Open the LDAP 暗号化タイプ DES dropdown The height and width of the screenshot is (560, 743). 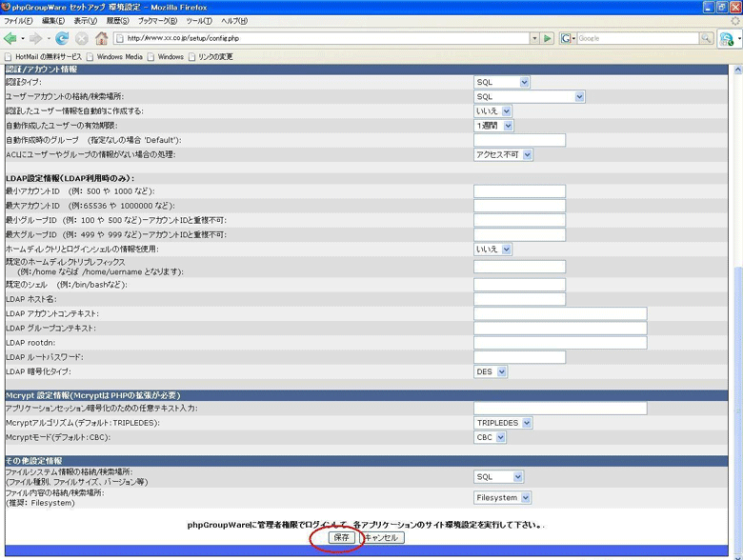point(491,372)
